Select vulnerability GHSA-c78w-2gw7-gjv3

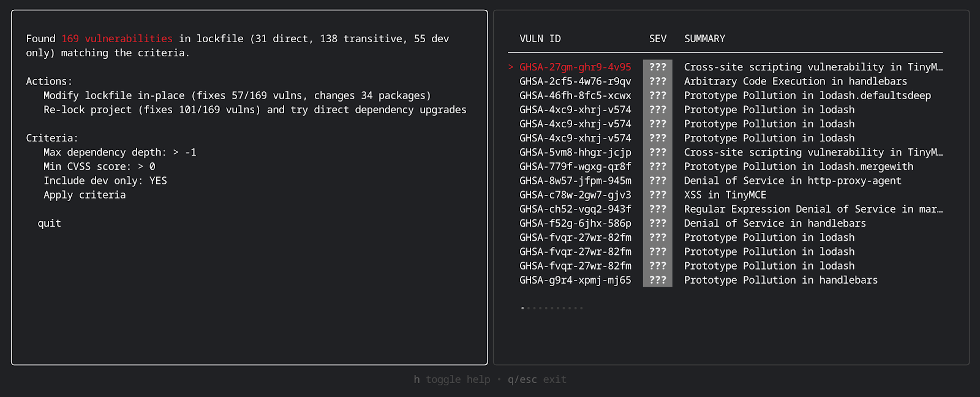[575, 195]
